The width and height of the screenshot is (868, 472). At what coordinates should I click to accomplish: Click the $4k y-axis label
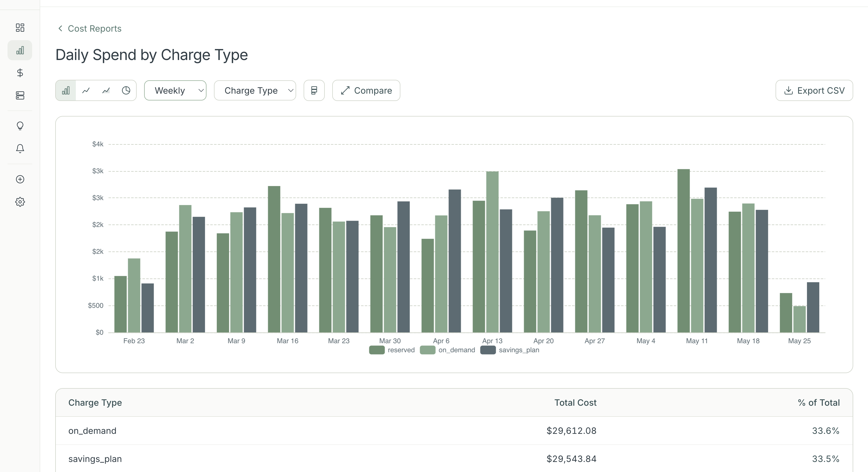[98, 144]
